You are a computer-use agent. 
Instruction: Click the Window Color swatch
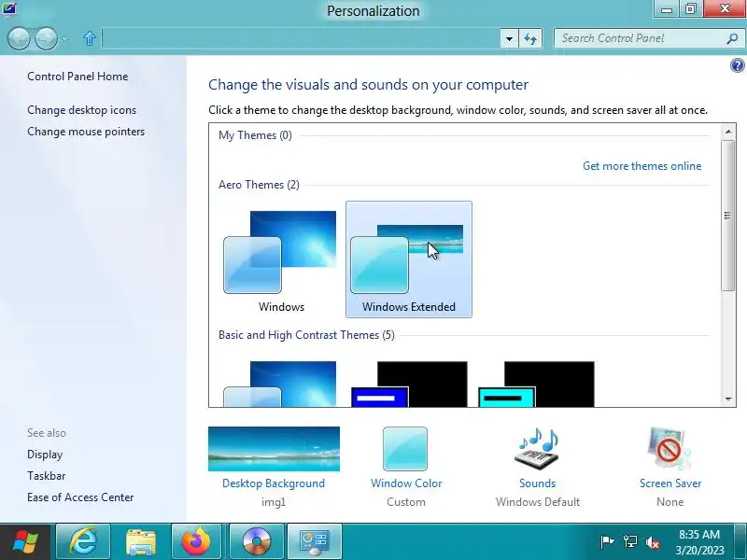point(405,449)
